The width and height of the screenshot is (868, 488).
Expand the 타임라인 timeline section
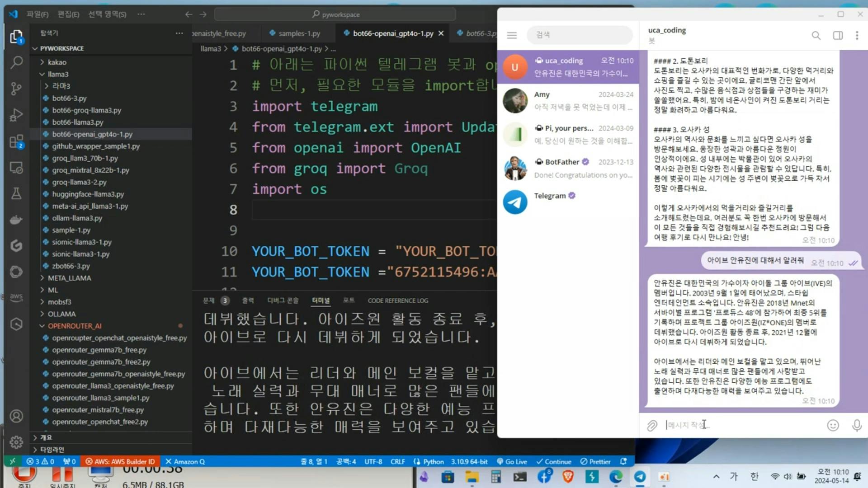[x=52, y=450]
